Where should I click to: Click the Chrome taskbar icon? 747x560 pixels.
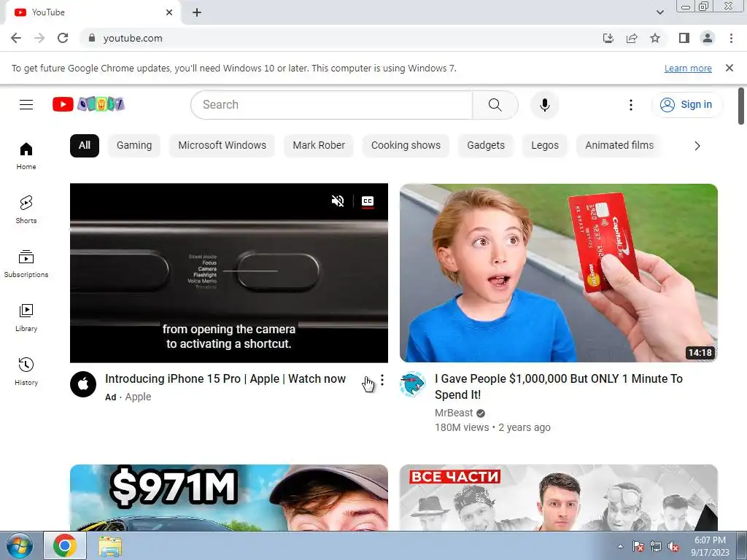tap(65, 545)
